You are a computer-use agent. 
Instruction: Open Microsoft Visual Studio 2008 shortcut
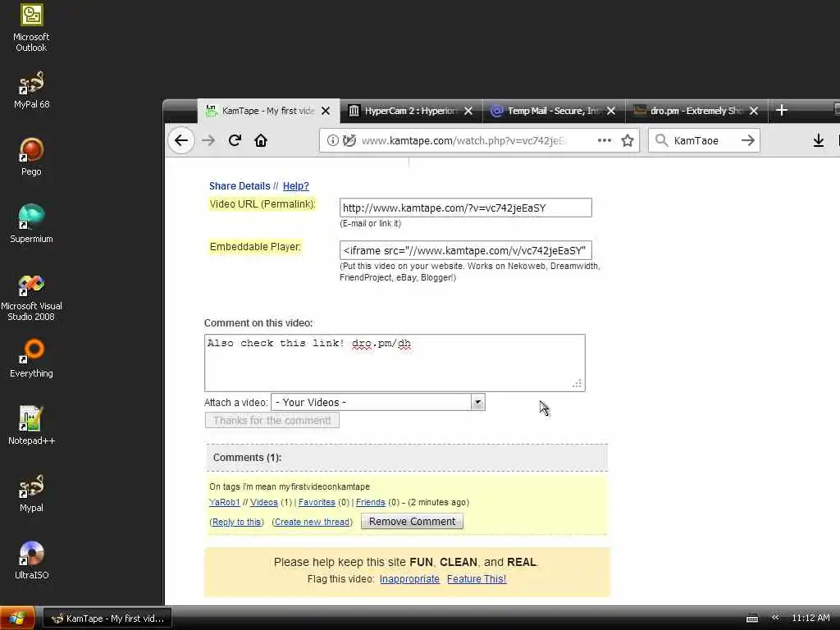point(31,297)
